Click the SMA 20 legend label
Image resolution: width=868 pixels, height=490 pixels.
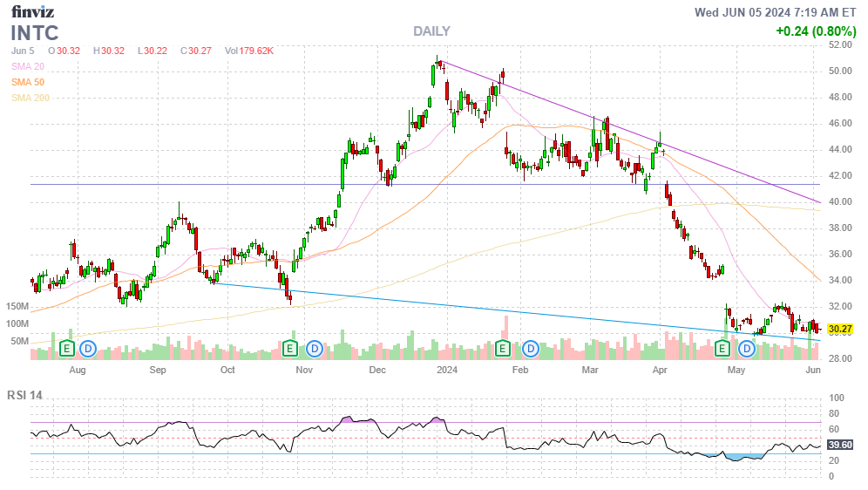27,66
